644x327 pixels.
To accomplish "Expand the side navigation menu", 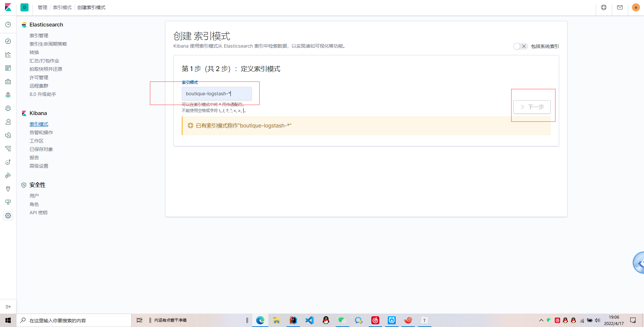I will (8, 307).
